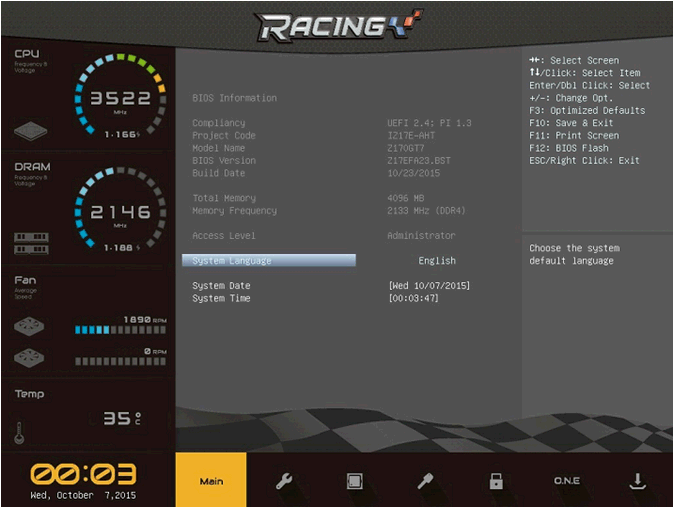The width and height of the screenshot is (674, 508).
Task: Click the System Time label
Action: pyautogui.click(x=221, y=298)
